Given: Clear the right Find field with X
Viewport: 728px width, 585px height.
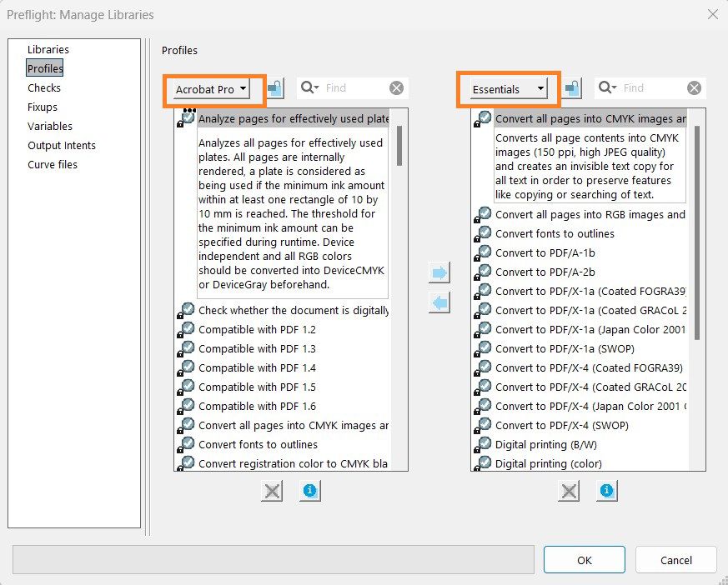Looking at the screenshot, I should [694, 87].
